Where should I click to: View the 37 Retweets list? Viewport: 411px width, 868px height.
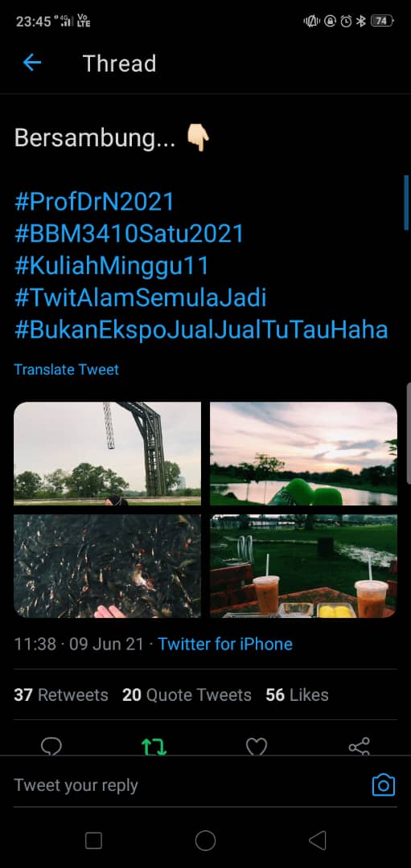point(61,694)
